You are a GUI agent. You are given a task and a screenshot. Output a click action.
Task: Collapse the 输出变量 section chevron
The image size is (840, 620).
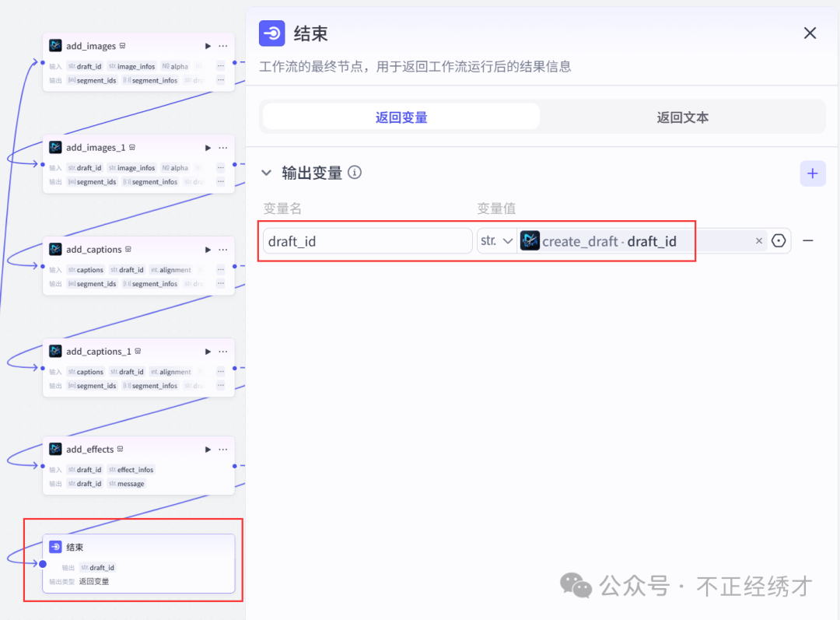(x=267, y=173)
